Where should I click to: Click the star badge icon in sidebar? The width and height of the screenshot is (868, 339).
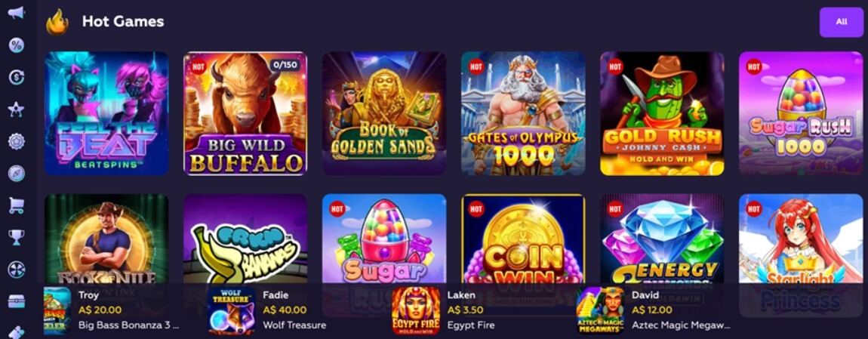coord(16,141)
